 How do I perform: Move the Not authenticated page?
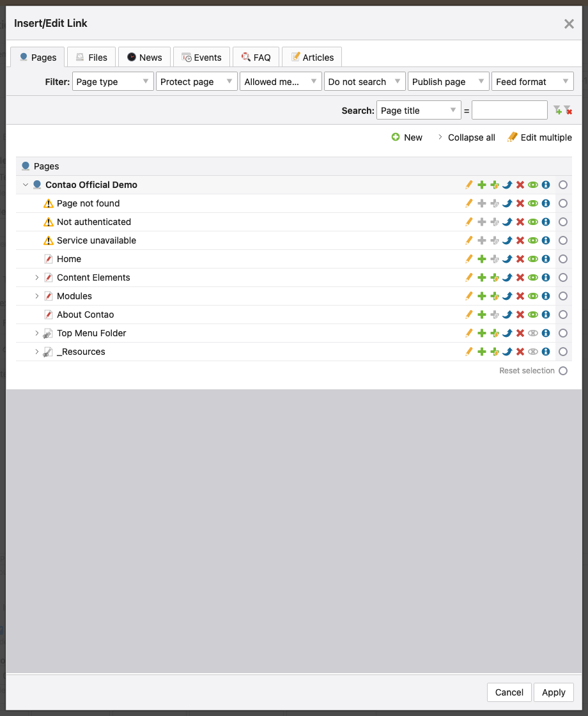(x=507, y=222)
